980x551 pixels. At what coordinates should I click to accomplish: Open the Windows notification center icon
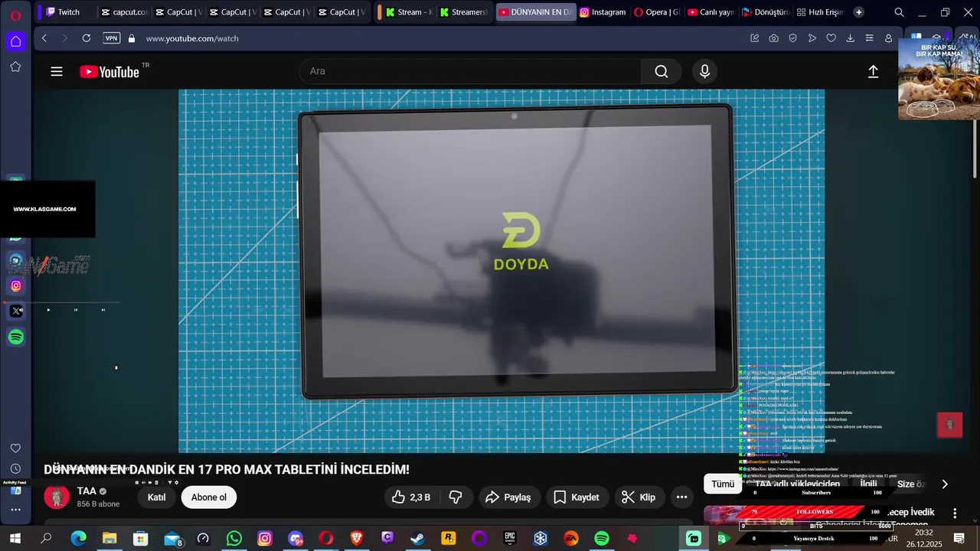tap(959, 539)
